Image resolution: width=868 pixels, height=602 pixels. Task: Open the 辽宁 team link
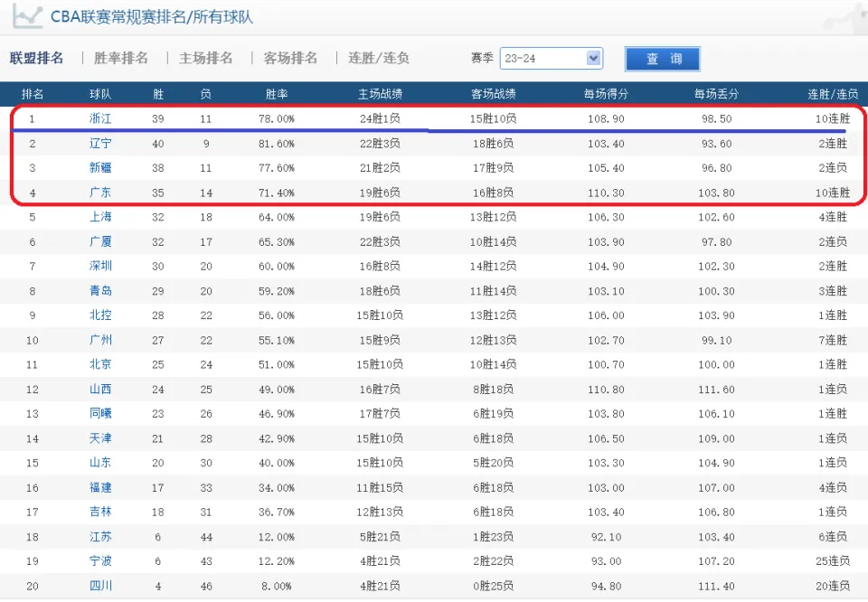tap(100, 144)
